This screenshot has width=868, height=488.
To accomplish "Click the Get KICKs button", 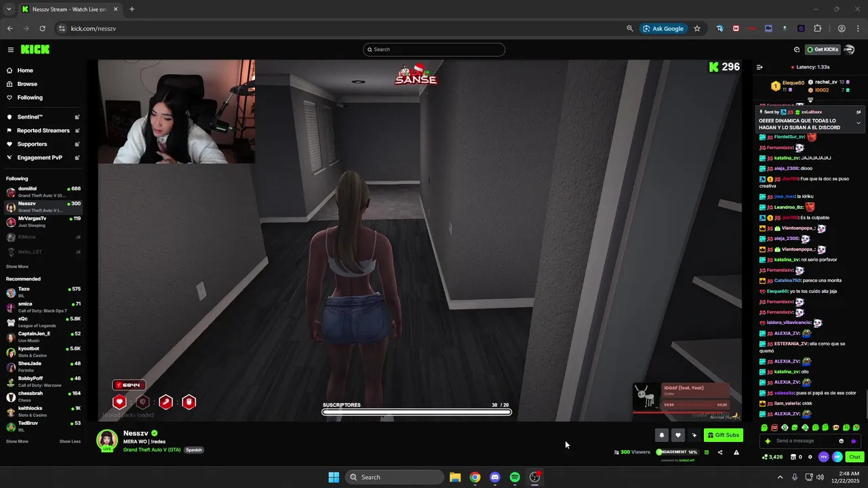I will (x=823, y=49).
